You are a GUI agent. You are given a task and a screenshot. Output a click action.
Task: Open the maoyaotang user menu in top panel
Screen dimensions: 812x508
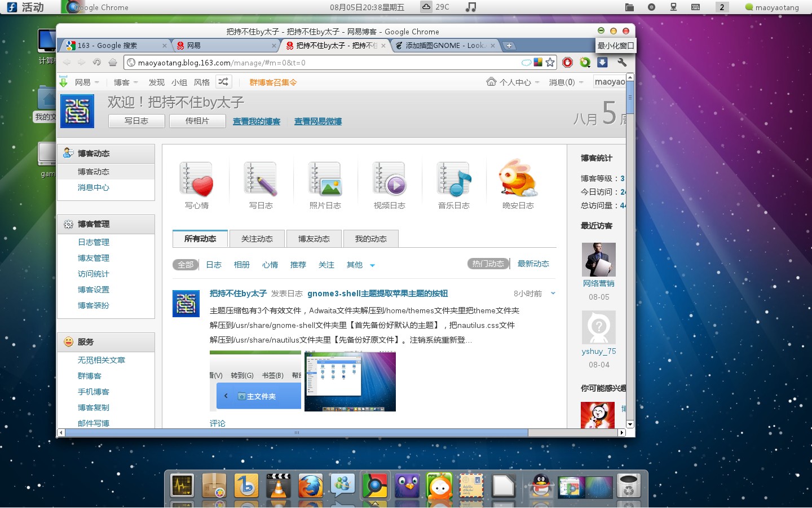(773, 7)
